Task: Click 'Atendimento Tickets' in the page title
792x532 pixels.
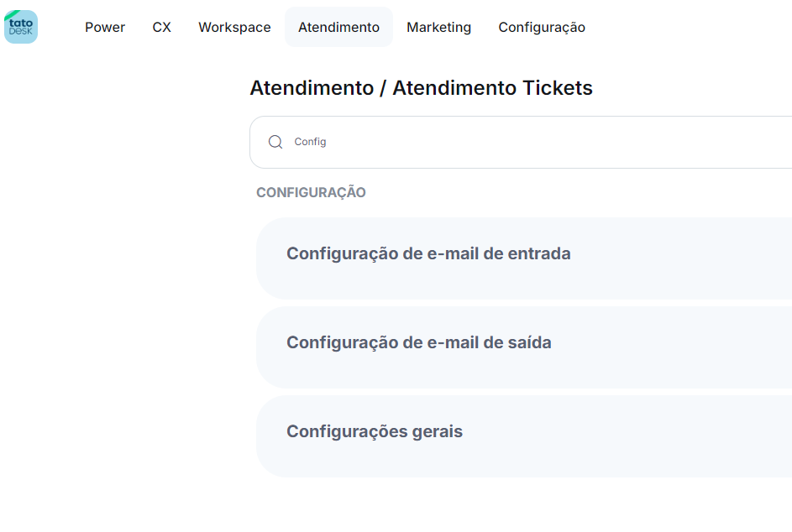Action: coord(492,88)
